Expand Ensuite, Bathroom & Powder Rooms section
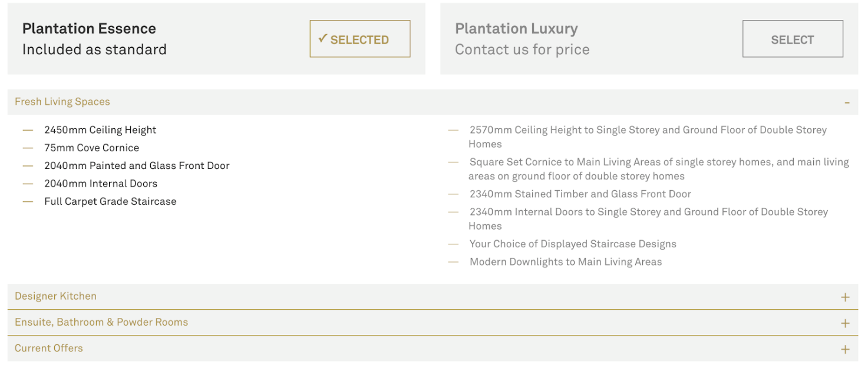 tap(433, 323)
